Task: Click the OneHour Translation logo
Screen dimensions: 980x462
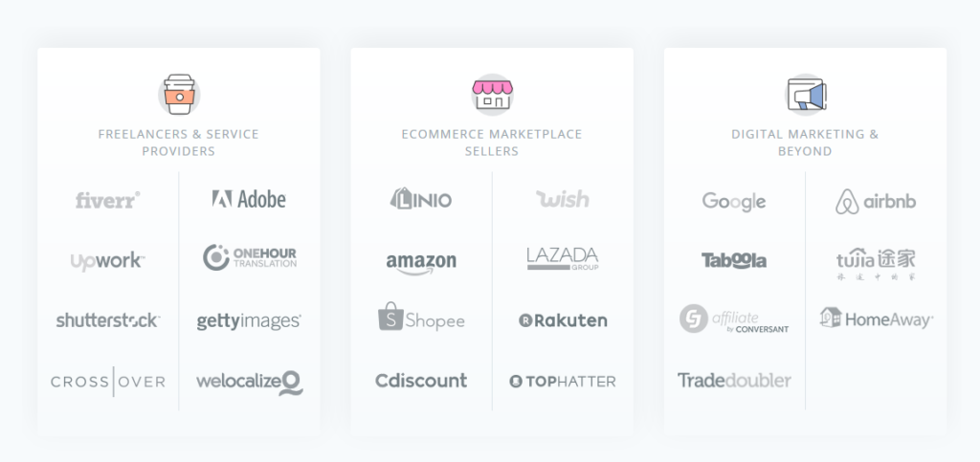Action: click(x=250, y=257)
